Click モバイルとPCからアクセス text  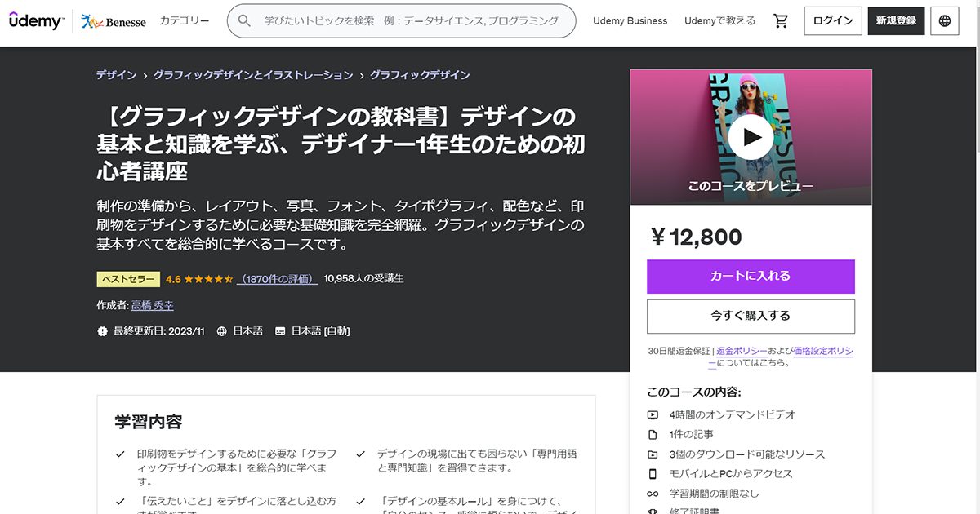click(731, 474)
